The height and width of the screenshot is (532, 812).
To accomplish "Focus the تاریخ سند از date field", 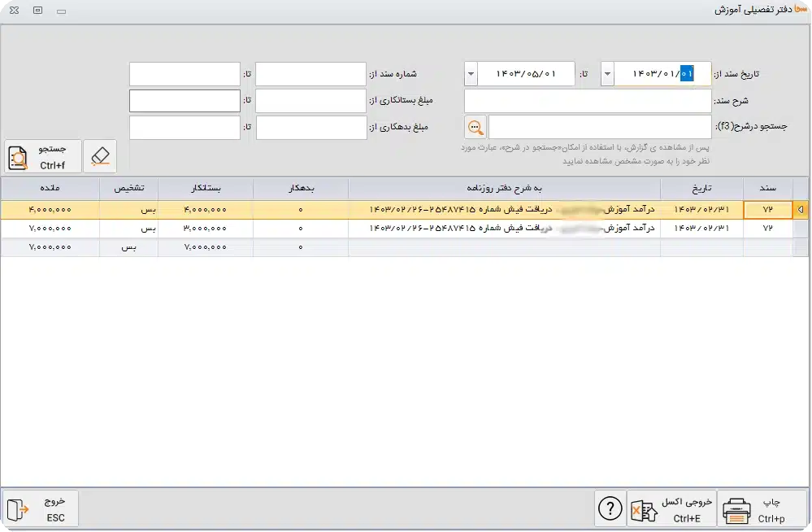I will click(x=662, y=74).
